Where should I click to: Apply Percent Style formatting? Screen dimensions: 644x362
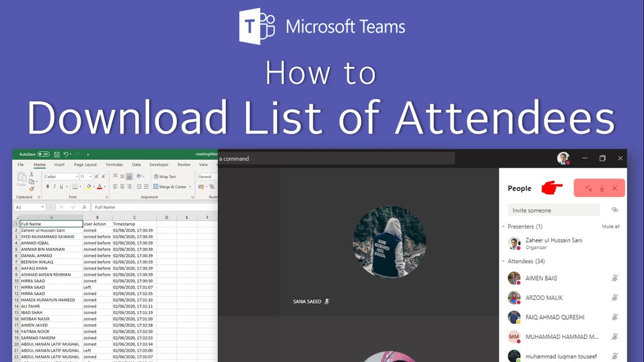(212, 187)
